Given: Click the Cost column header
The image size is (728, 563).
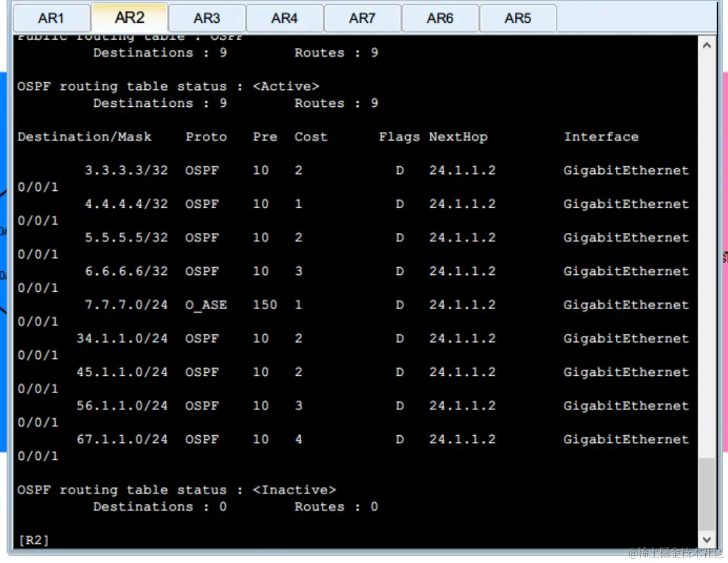Looking at the screenshot, I should tap(311, 137).
